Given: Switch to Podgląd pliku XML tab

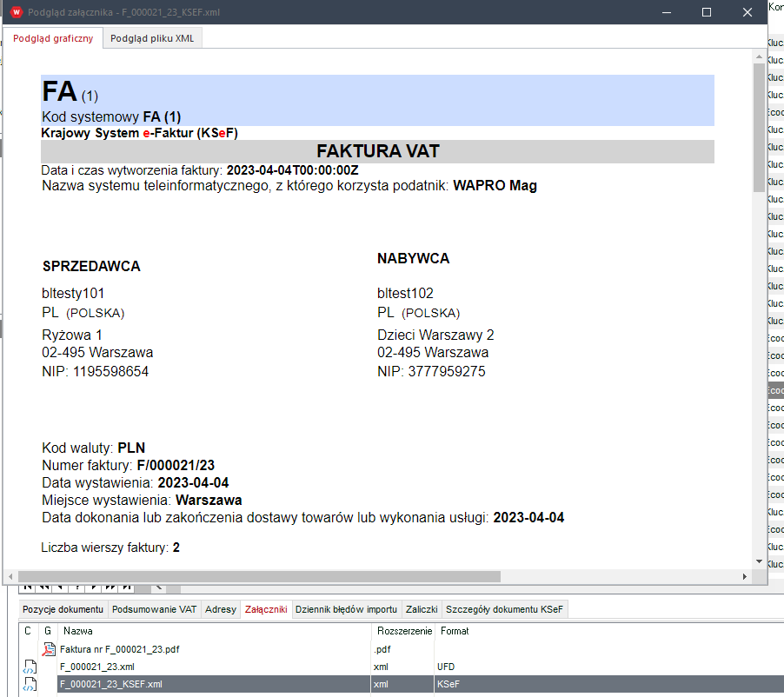Looking at the screenshot, I should pos(153,39).
